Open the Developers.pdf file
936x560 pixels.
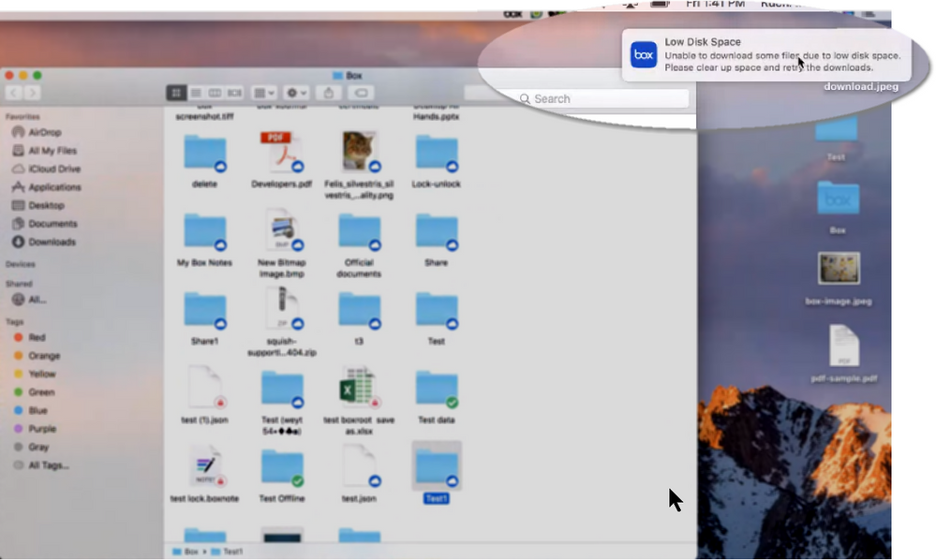pos(282,153)
